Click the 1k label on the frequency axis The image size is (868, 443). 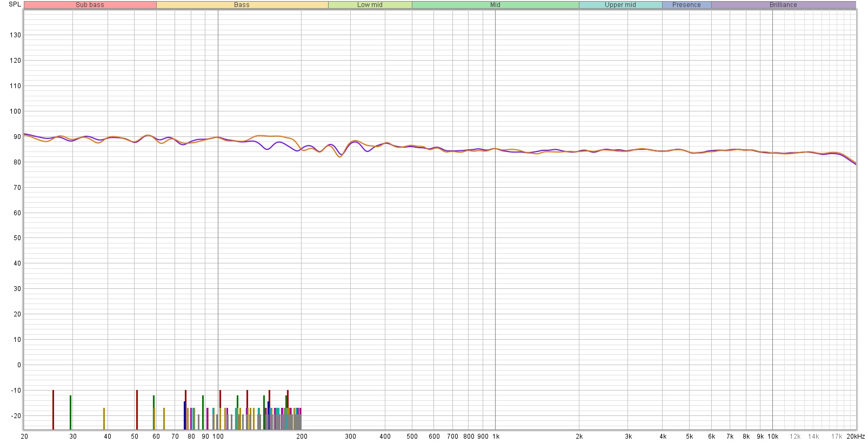click(496, 437)
